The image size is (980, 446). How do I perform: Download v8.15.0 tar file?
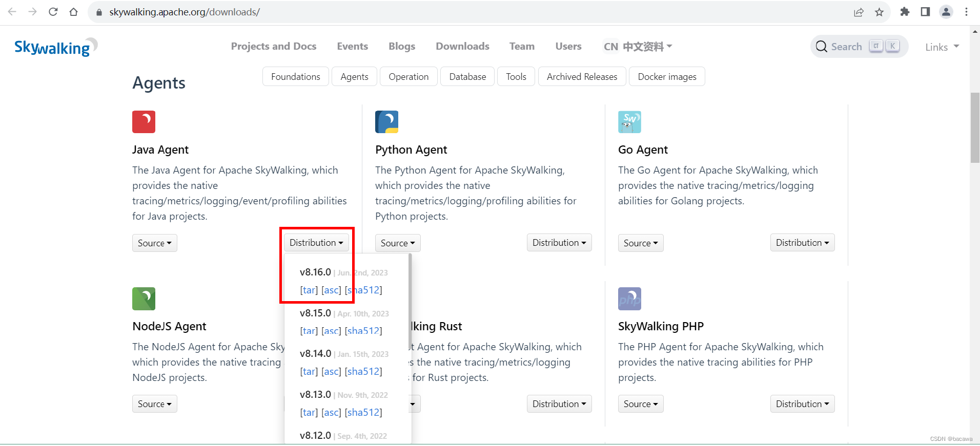tap(309, 331)
